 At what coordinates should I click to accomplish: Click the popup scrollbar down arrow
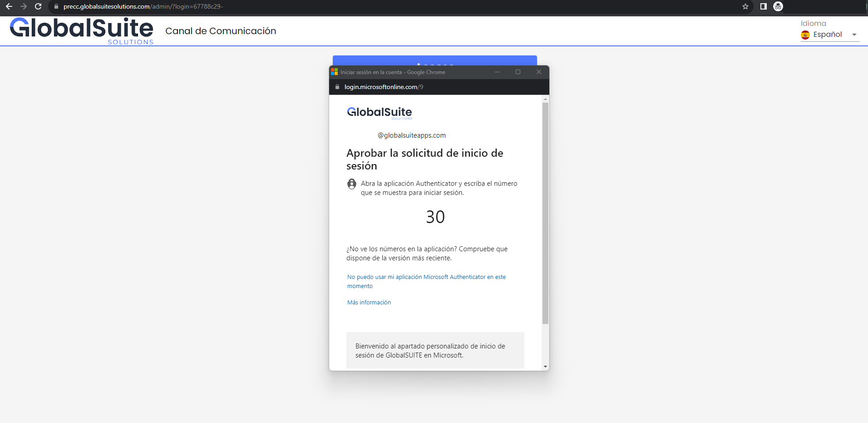coord(545,367)
